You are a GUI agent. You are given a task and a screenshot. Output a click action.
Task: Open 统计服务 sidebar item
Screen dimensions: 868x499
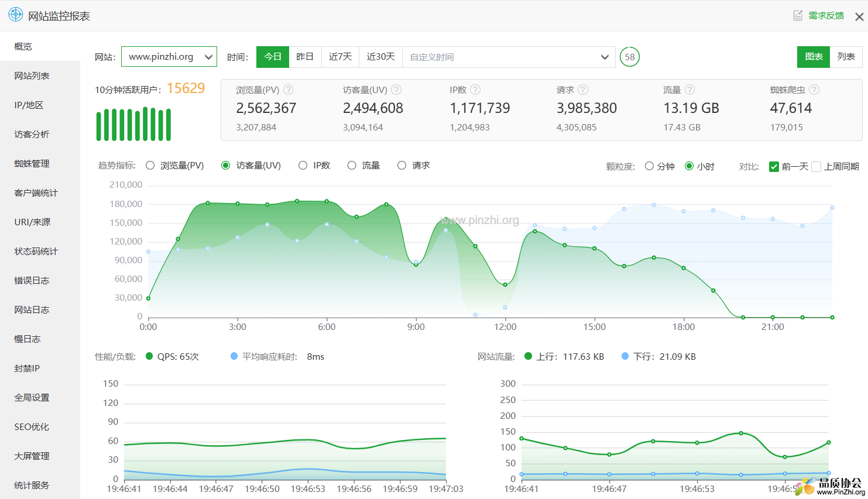pyautogui.click(x=40, y=485)
